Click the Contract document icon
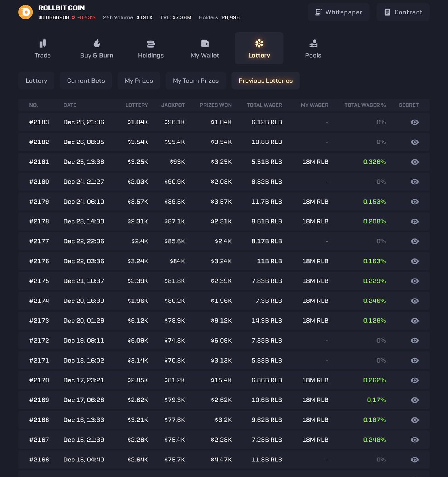Screen dimensions: 448x477 (x=387, y=12)
